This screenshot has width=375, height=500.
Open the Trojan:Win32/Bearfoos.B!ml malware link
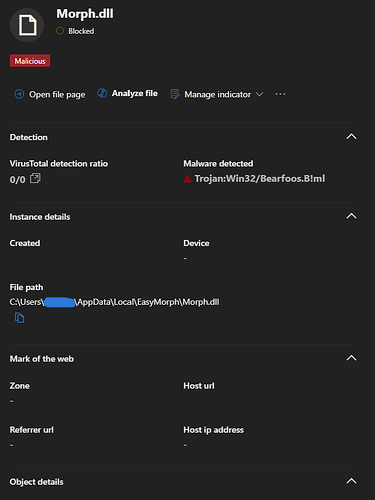[260, 179]
